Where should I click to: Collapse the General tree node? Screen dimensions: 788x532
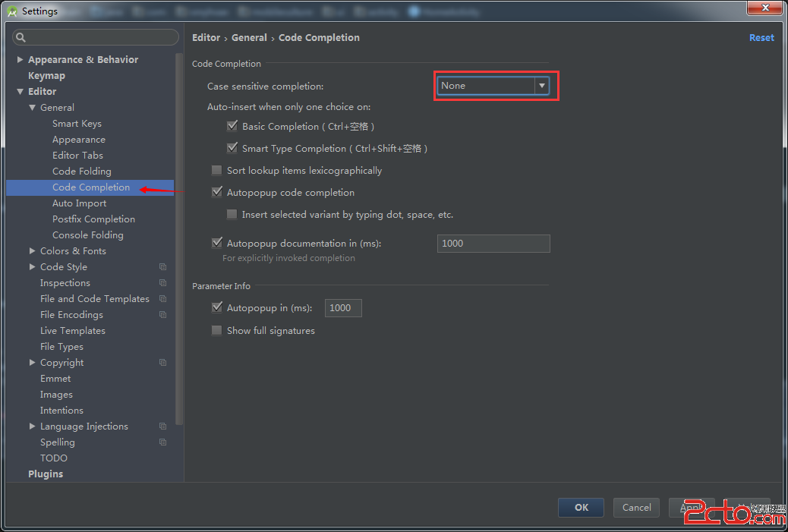point(32,108)
